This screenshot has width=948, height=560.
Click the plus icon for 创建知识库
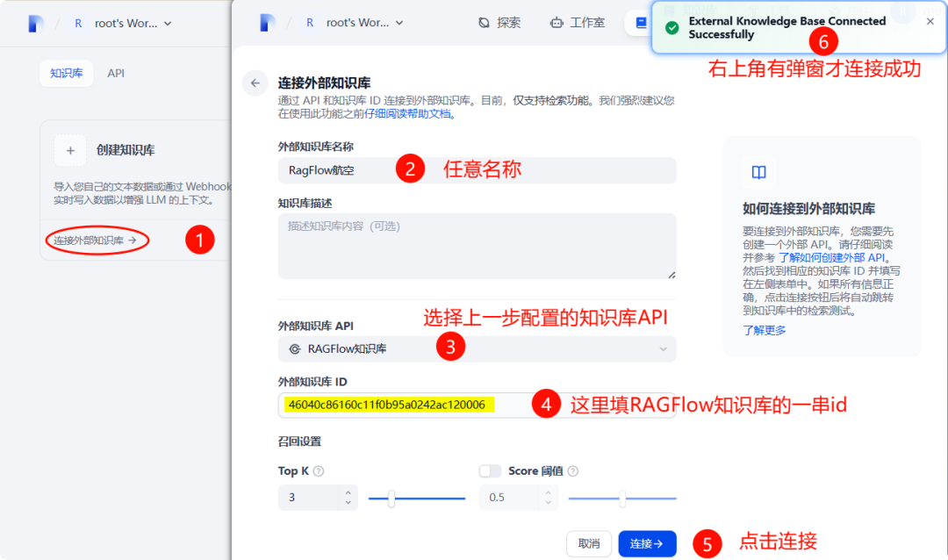point(71,151)
